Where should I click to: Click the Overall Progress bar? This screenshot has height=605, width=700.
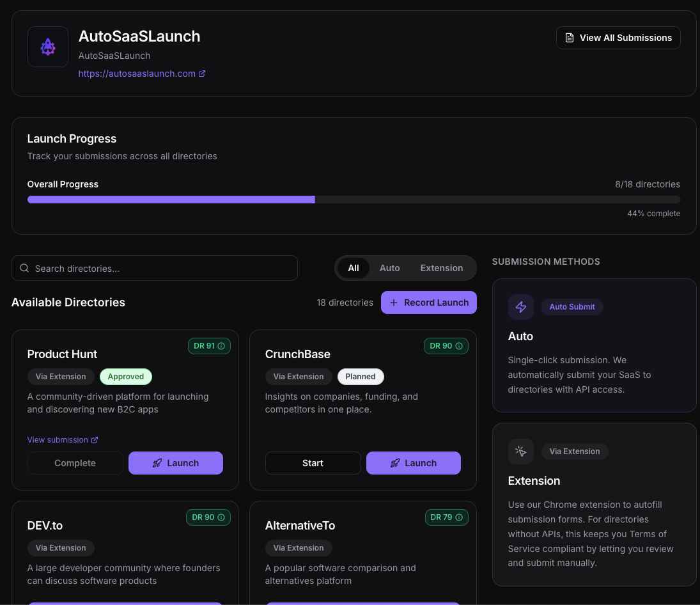(354, 199)
